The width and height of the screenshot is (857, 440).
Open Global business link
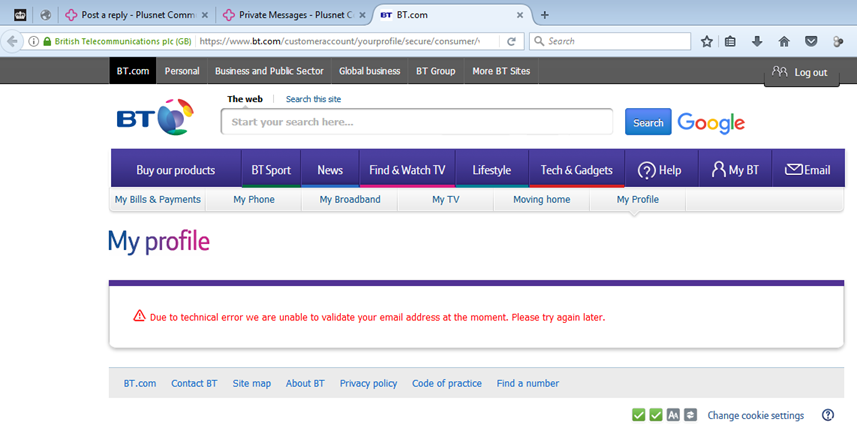tap(369, 71)
